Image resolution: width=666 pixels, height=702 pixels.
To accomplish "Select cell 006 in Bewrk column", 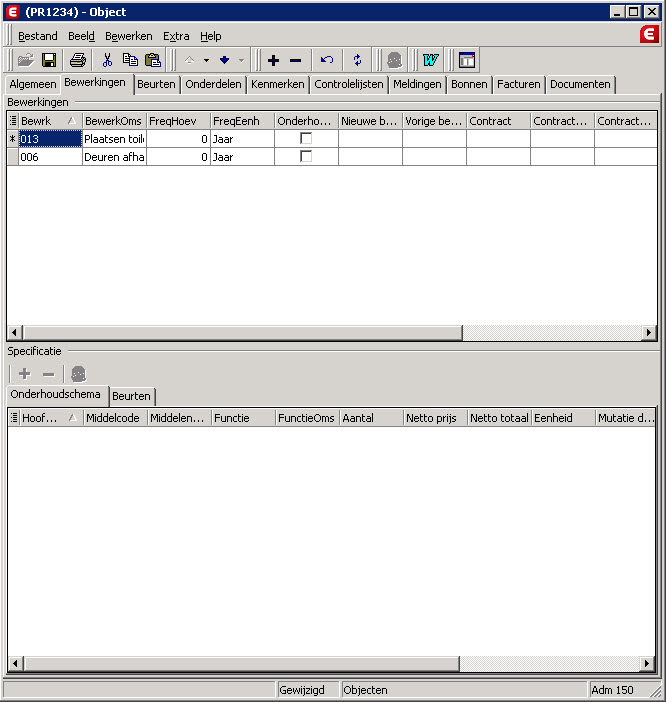I will pos(50,157).
